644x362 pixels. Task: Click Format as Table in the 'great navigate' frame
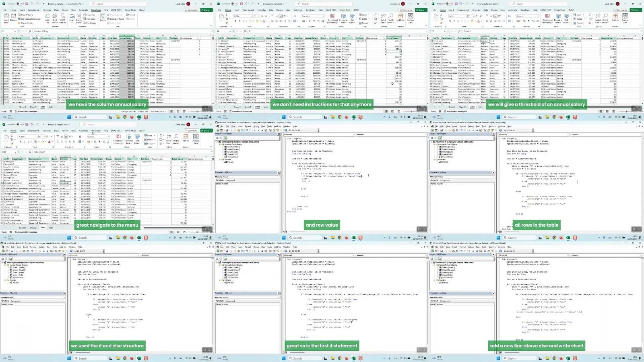click(x=128, y=139)
